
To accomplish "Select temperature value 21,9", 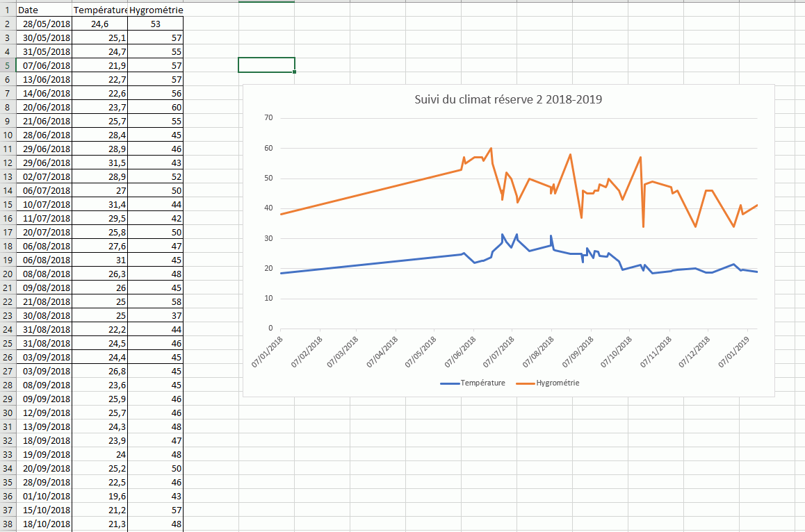I will click(x=99, y=65).
